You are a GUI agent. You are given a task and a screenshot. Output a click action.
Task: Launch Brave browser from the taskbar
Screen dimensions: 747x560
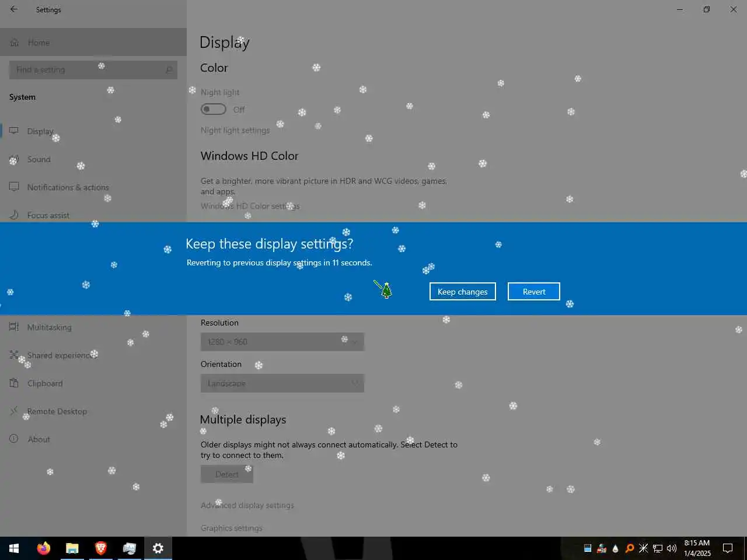point(100,548)
